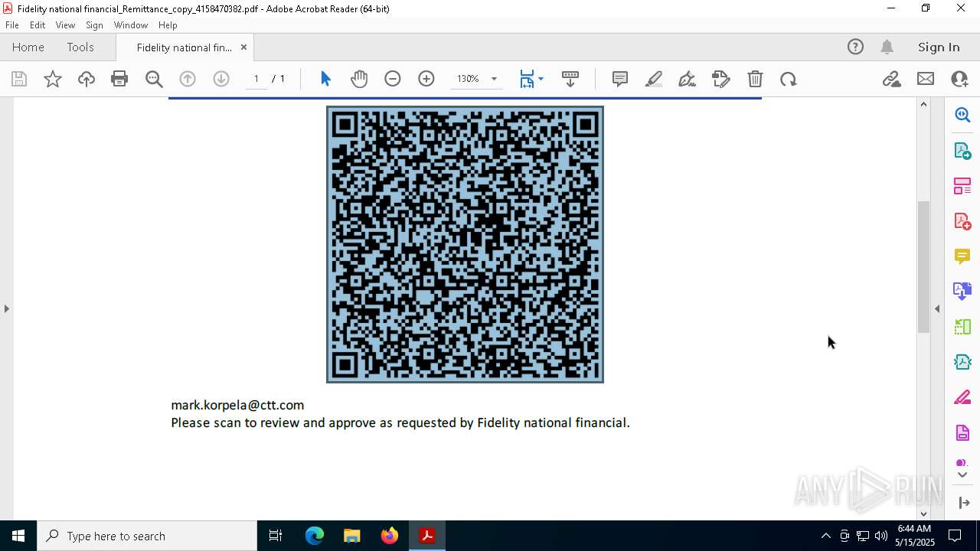The width and height of the screenshot is (980, 551).
Task: Save the file with the floppy icon
Action: click(19, 79)
